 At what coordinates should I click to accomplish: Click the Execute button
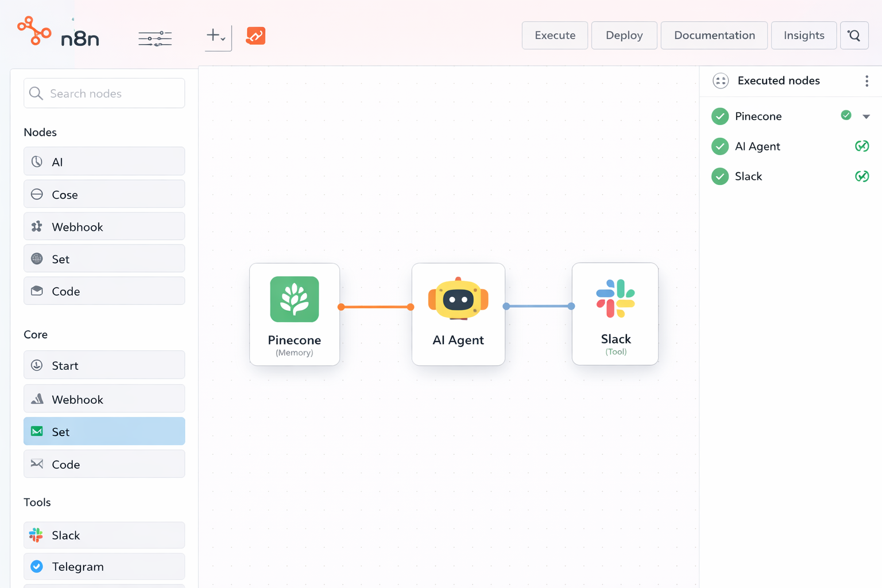point(554,35)
